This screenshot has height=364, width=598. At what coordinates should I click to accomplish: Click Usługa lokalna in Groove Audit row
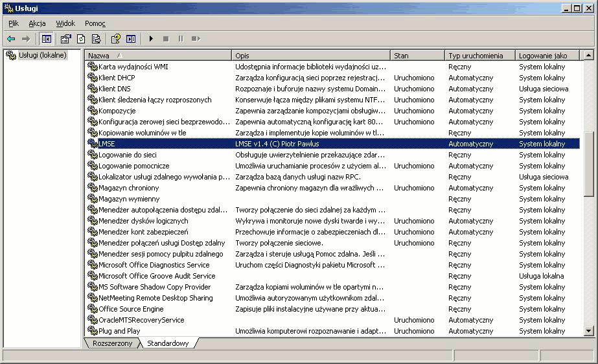point(541,276)
